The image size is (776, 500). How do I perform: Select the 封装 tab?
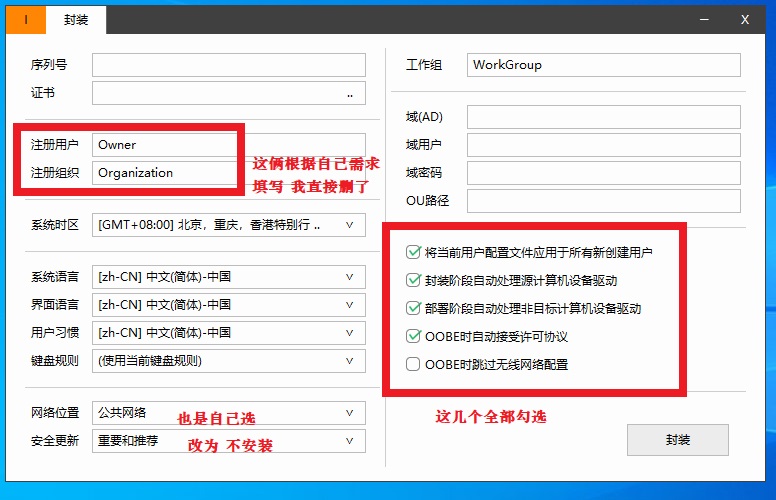point(76,19)
